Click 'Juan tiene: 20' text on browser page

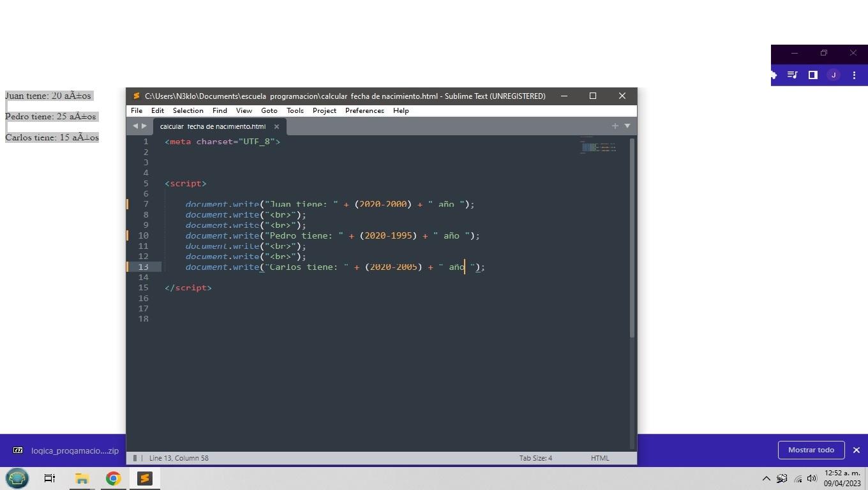point(33,96)
